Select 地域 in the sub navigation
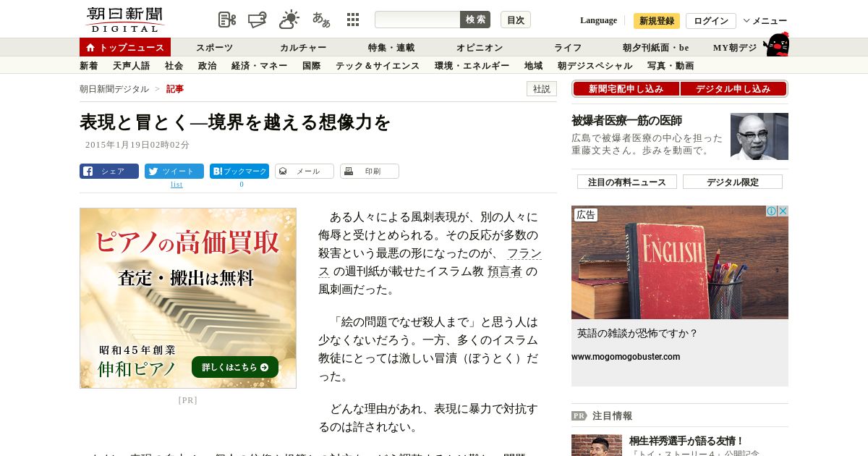 click(534, 66)
